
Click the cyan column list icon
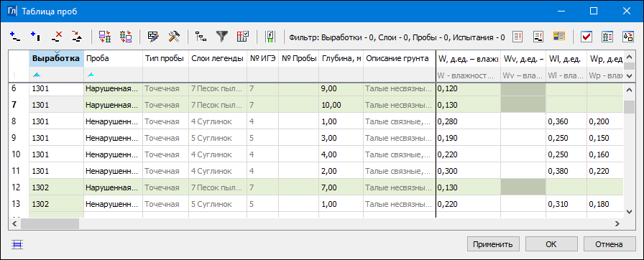tap(607, 37)
